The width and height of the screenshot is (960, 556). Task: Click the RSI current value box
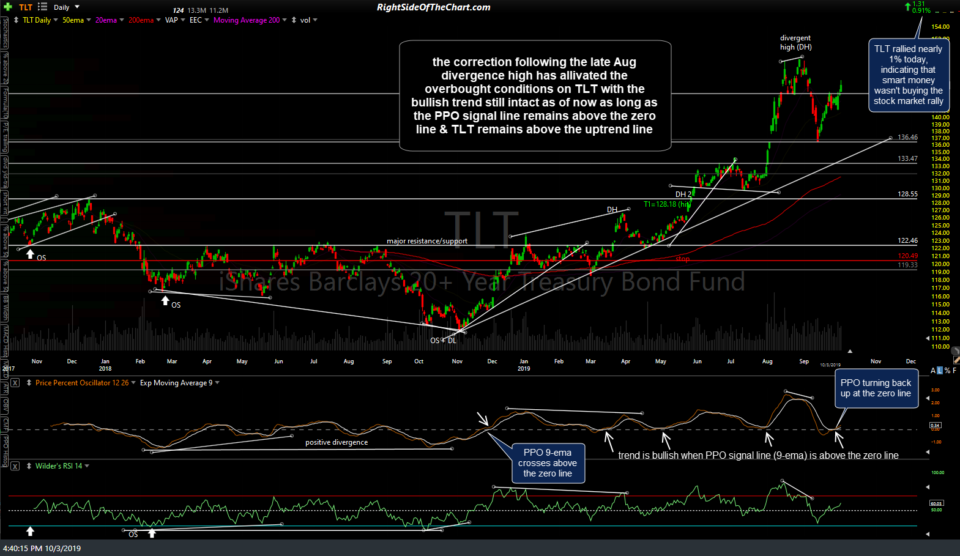click(936, 504)
